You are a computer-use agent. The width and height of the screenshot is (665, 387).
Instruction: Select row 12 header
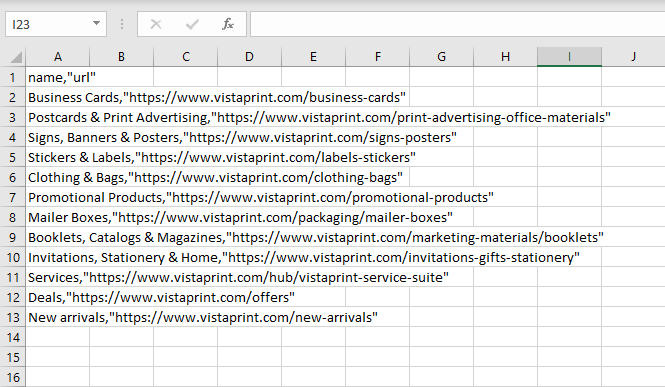pos(13,297)
